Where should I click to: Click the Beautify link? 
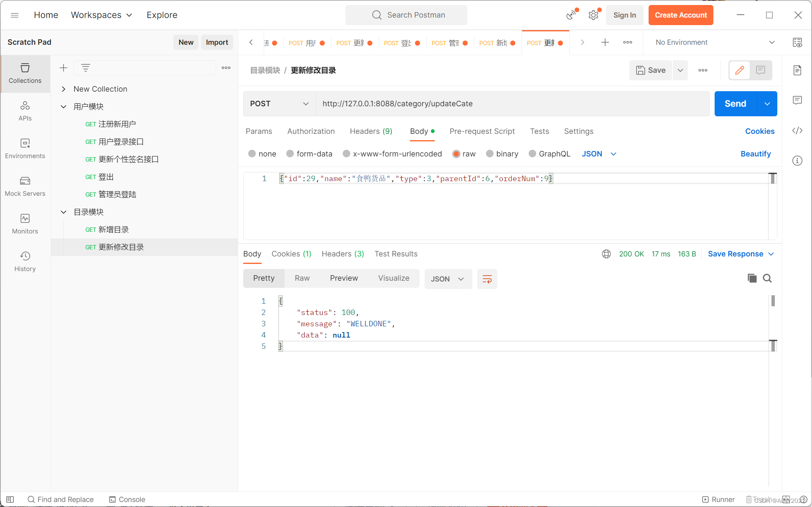[x=755, y=154]
